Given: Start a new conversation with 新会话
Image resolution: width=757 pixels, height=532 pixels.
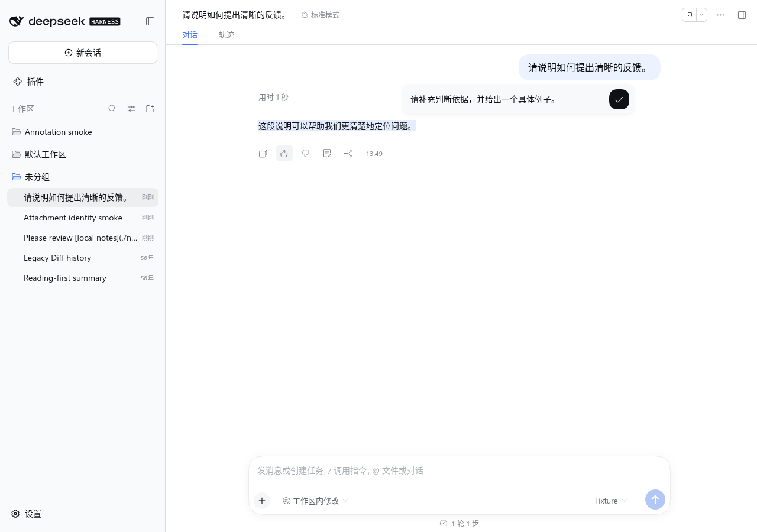Looking at the screenshot, I should click(83, 53).
